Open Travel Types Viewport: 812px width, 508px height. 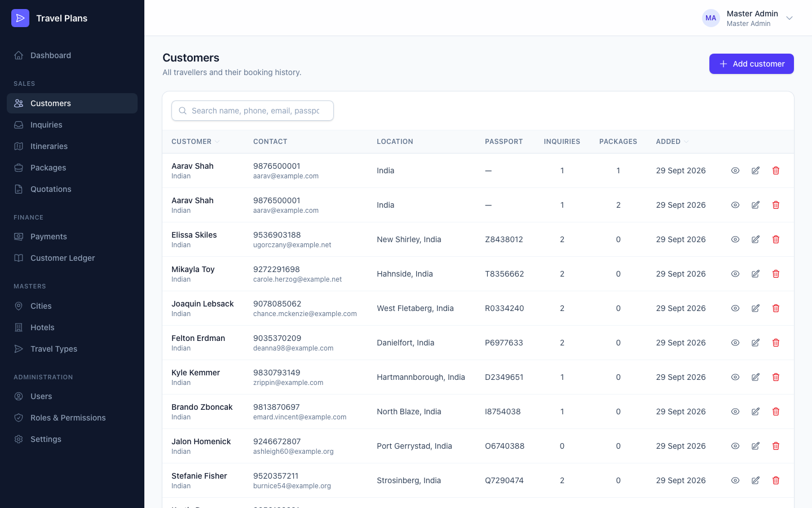pos(72,349)
